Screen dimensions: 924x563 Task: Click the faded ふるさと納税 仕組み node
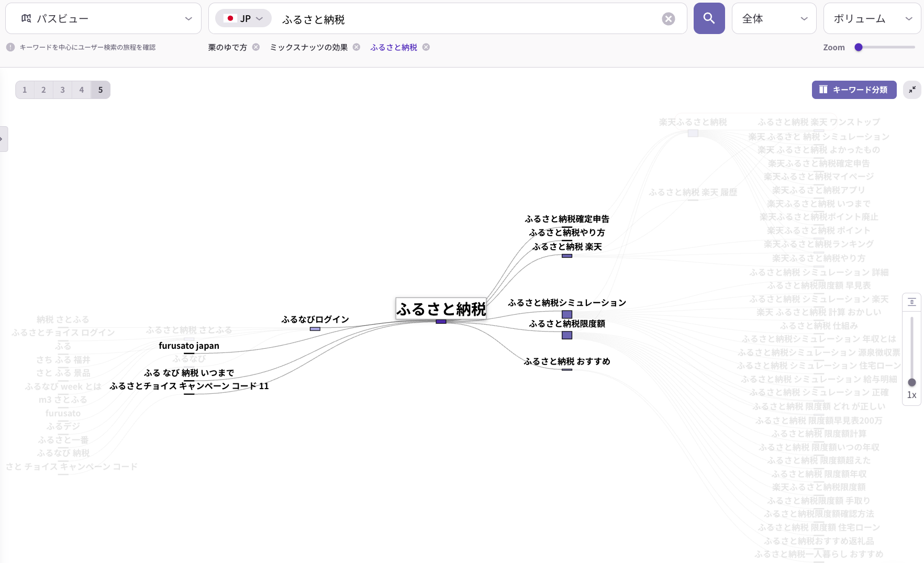819,326
